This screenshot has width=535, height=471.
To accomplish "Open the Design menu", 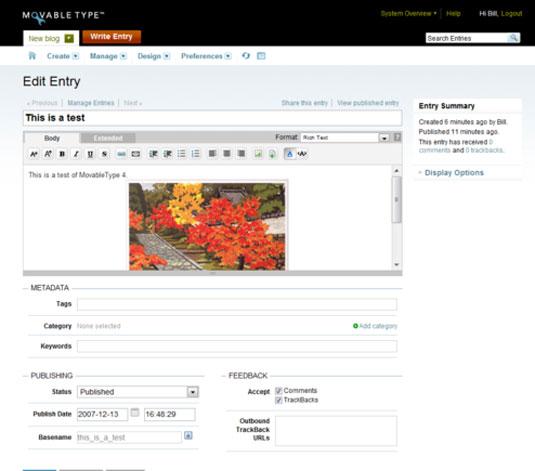I will (x=154, y=56).
